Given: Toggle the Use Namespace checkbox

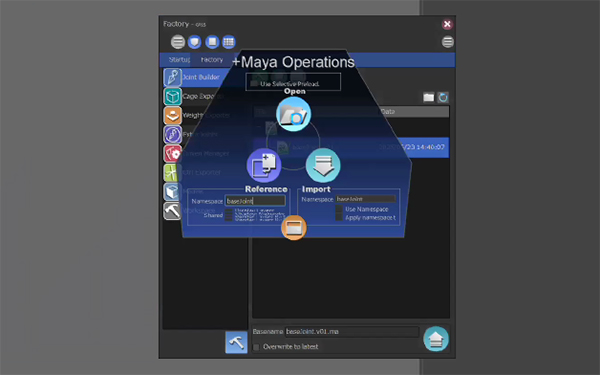Looking at the screenshot, I should (339, 209).
